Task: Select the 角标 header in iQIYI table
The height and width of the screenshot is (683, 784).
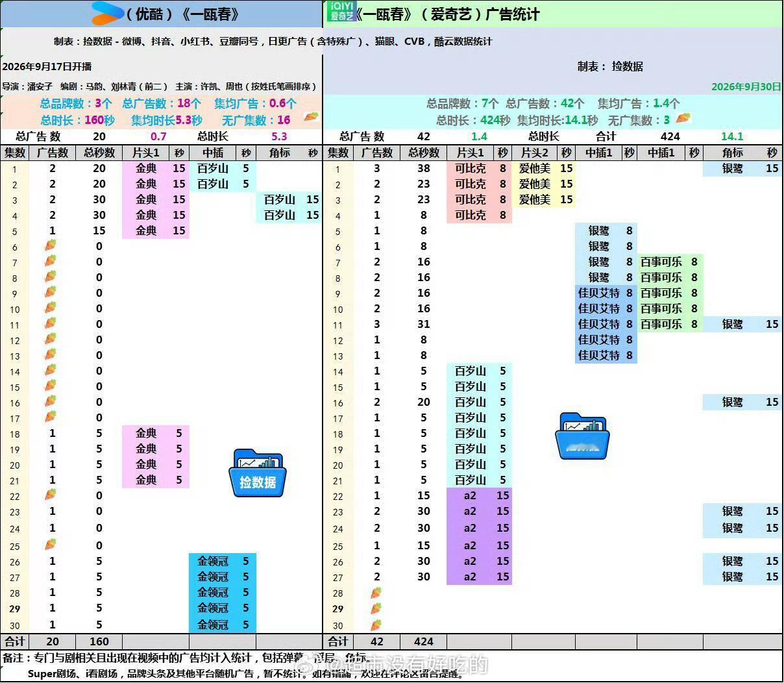Action: (733, 153)
